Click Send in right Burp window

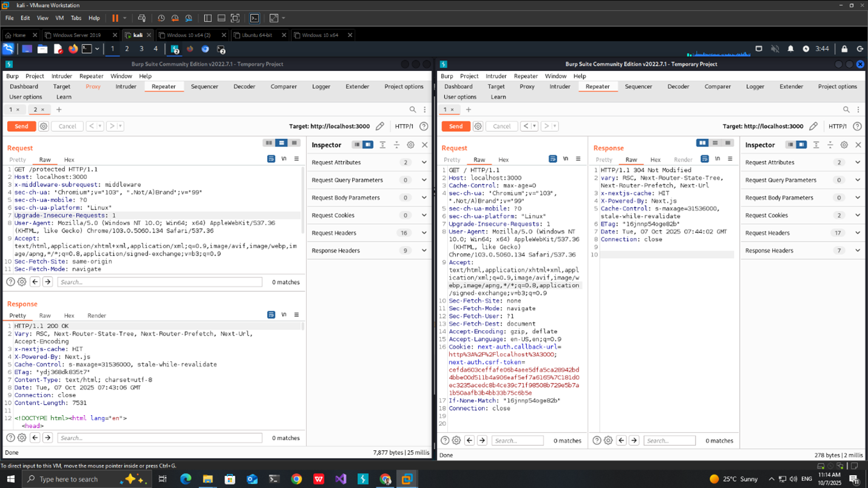click(456, 126)
